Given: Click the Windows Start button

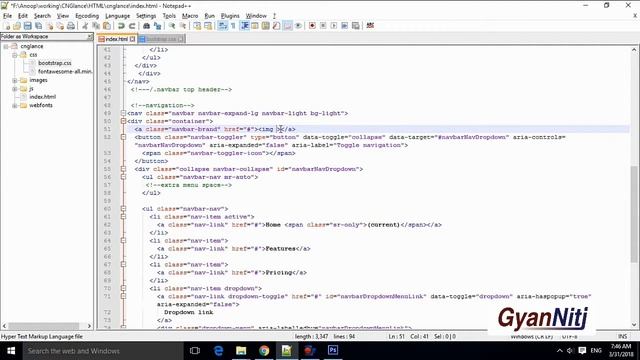Looking at the screenshot, I should pos(11,351).
